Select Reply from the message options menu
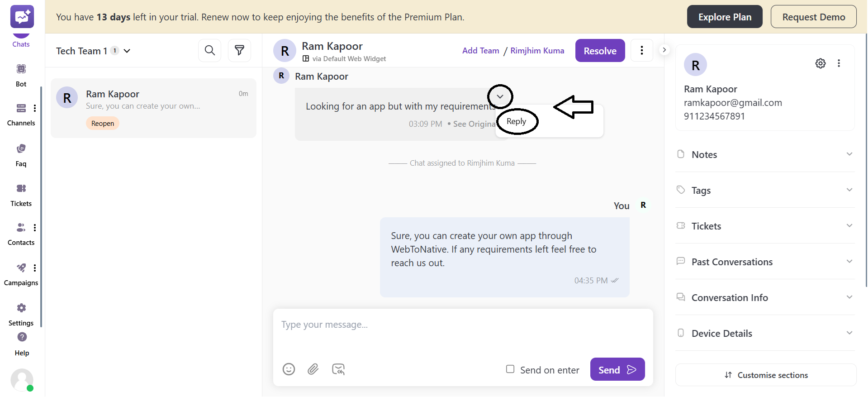This screenshot has width=868, height=397. tap(517, 121)
